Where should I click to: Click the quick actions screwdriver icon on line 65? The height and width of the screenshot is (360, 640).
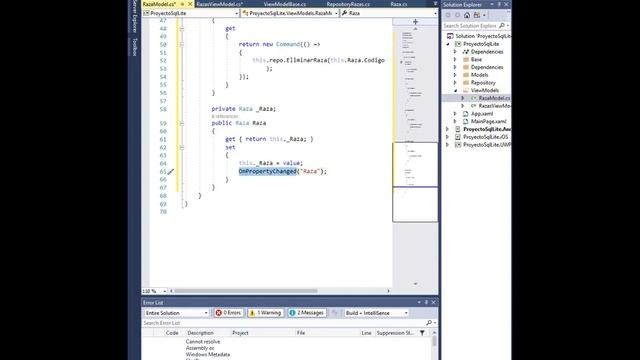point(171,172)
